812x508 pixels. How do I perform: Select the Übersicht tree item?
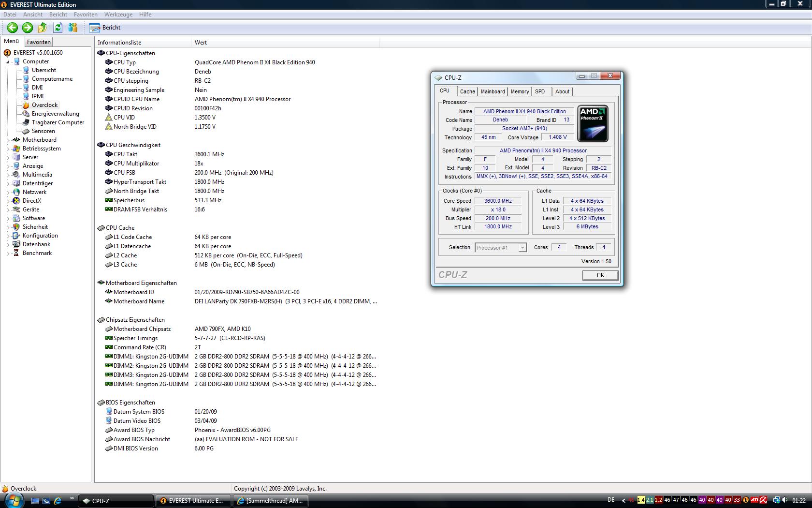44,70
